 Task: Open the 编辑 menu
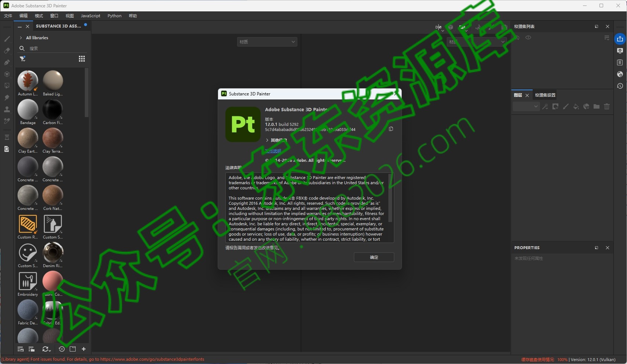[23, 16]
